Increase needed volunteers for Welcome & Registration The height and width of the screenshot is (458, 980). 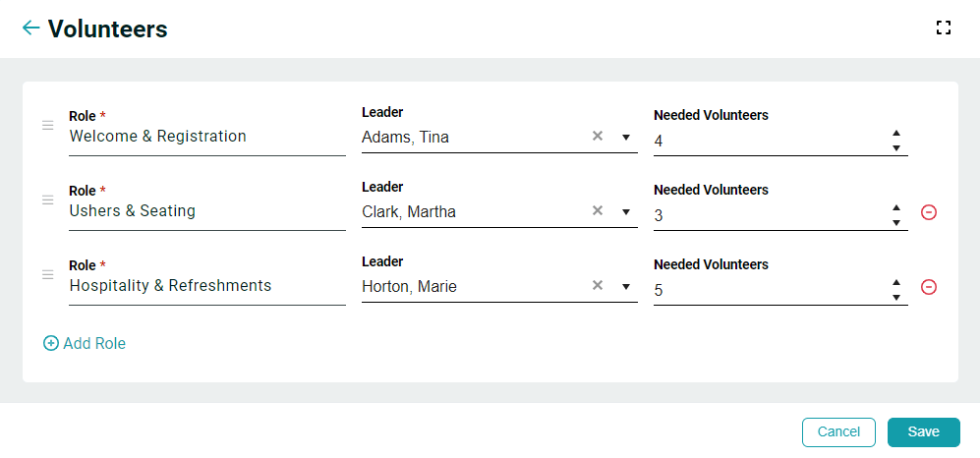tap(896, 133)
